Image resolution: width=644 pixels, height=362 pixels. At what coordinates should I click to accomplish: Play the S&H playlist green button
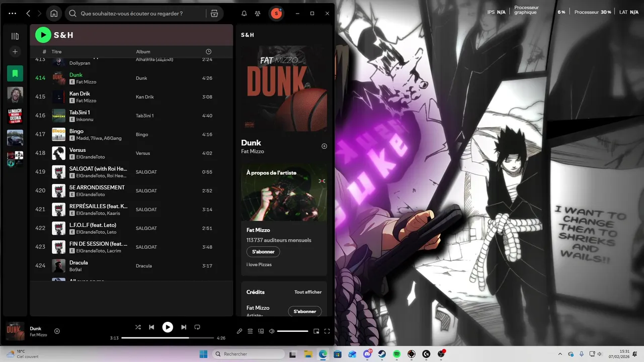coord(43,35)
